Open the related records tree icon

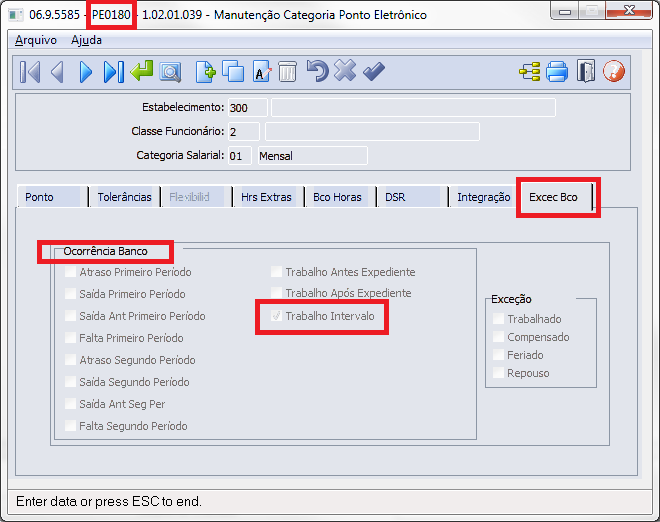(530, 71)
